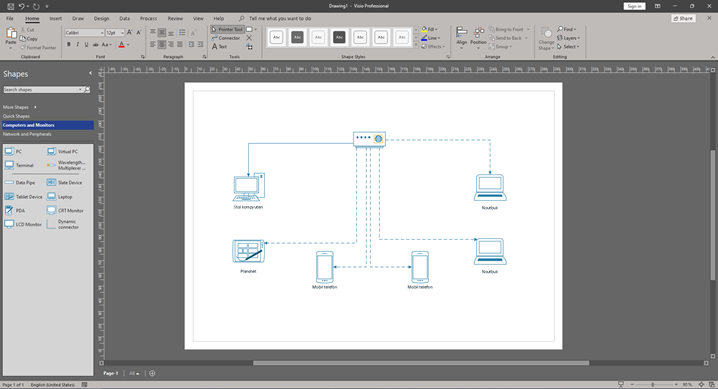Click the Share button
The height and width of the screenshot is (389, 718).
683,19
